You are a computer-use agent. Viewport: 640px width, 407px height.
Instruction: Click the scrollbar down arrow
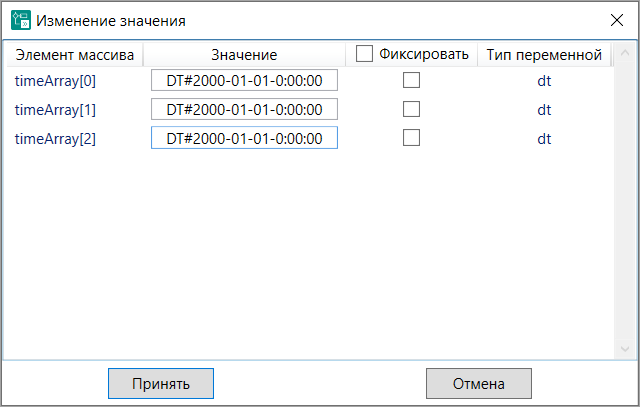point(626,349)
